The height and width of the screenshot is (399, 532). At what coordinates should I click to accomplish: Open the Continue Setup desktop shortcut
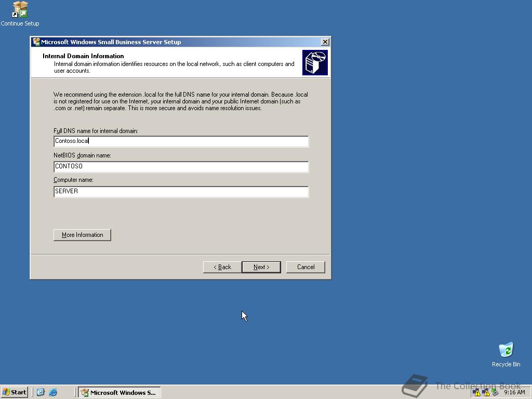click(20, 14)
